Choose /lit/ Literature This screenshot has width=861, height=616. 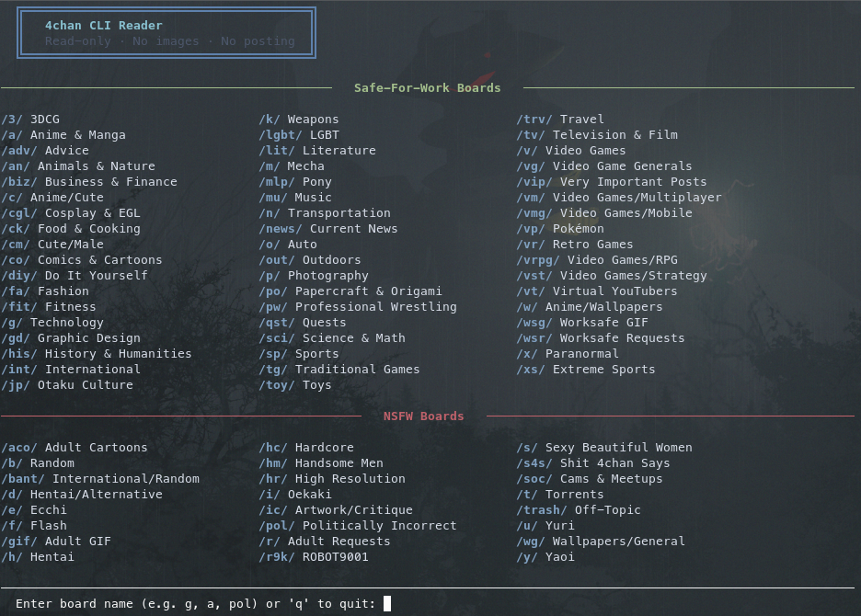click(x=317, y=150)
